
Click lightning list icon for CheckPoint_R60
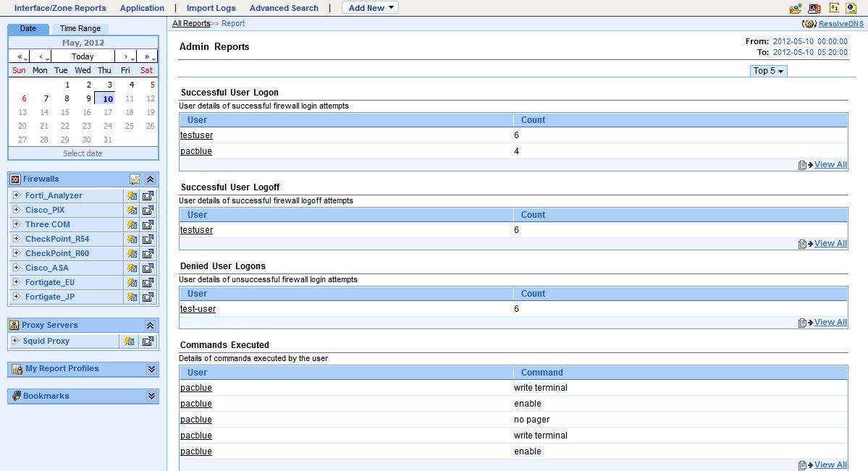tap(132, 253)
